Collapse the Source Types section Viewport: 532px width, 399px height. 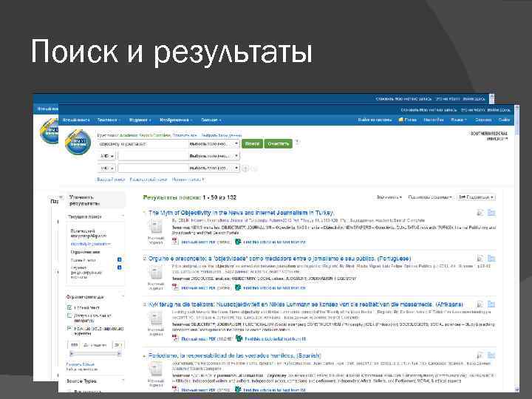click(x=123, y=381)
